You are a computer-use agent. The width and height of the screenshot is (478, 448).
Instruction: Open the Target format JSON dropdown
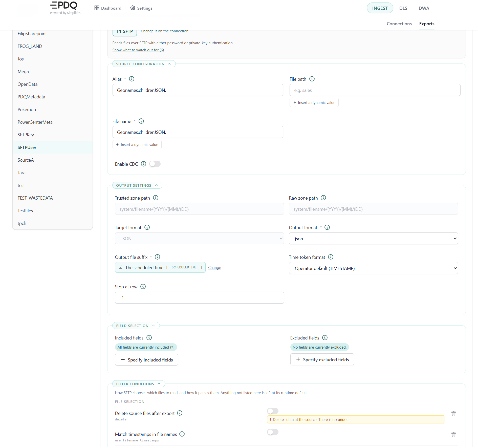coord(199,239)
